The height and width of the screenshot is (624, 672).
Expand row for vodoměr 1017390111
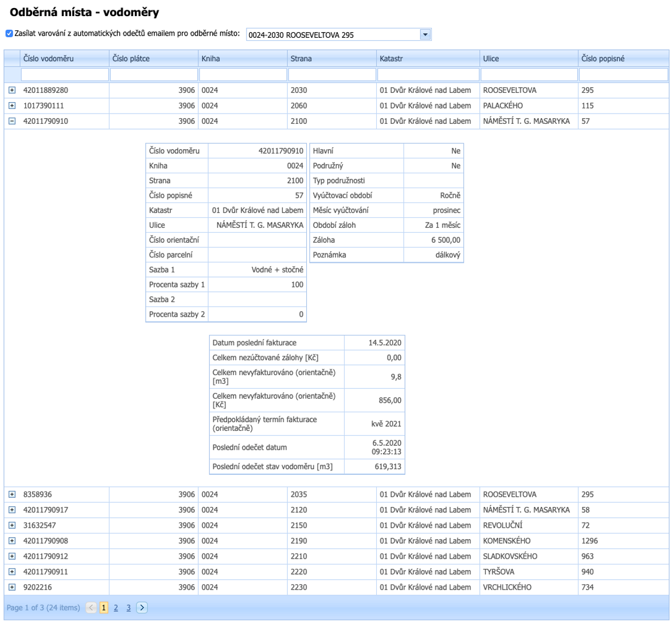coord(11,106)
